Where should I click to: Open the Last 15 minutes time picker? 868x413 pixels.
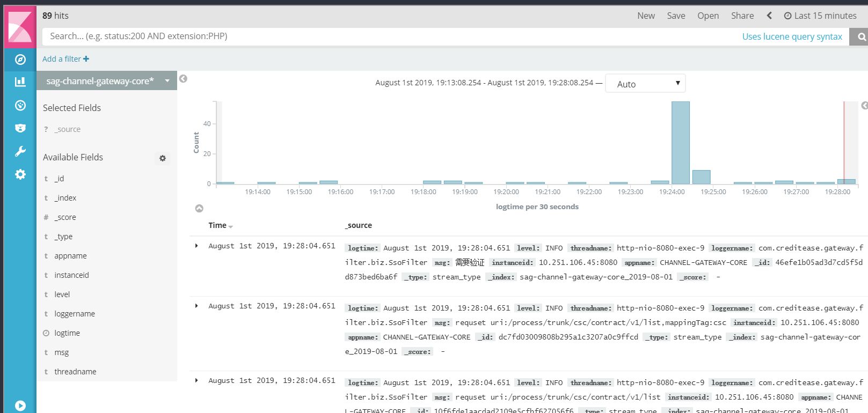[x=820, y=16]
